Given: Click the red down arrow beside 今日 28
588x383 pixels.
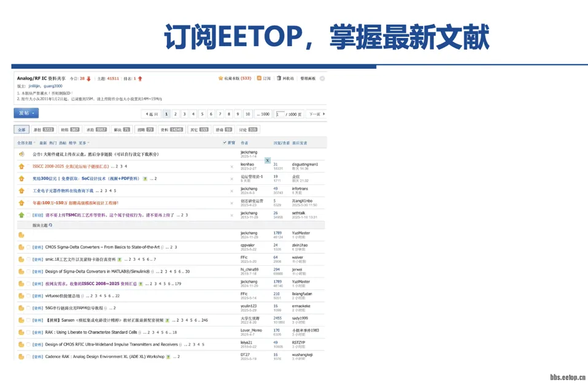Looking at the screenshot, I should point(88,79).
